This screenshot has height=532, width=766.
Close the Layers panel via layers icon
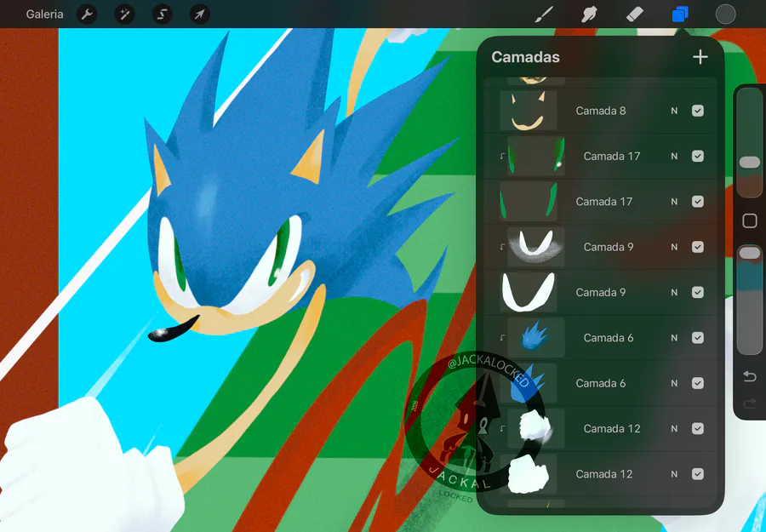click(680, 14)
